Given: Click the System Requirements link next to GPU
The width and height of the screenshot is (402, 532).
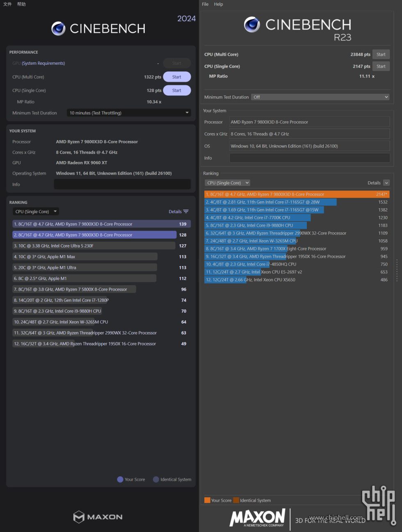Looking at the screenshot, I should tap(43, 63).
